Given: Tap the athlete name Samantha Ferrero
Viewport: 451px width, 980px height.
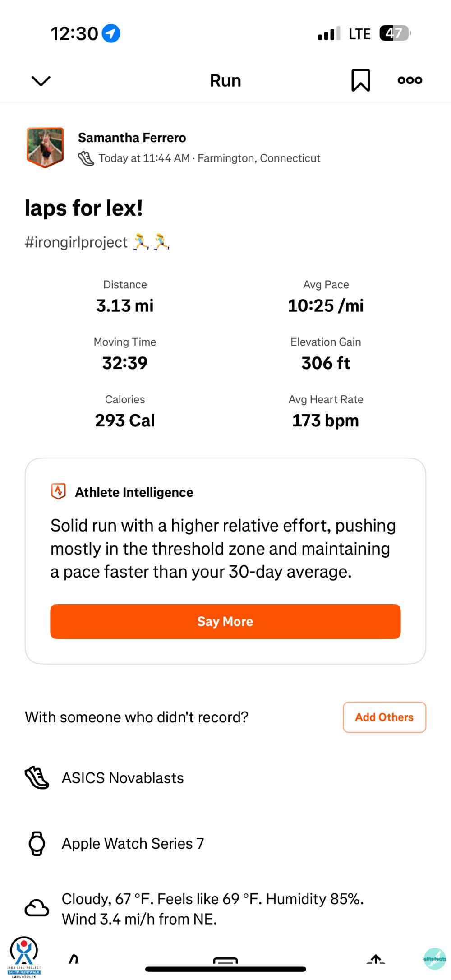Looking at the screenshot, I should (x=132, y=138).
